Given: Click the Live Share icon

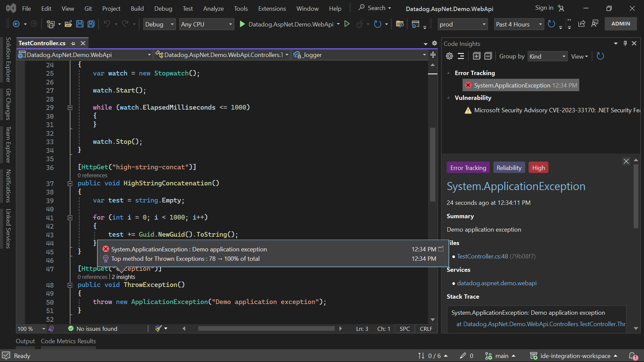Looking at the screenshot, I should [582, 24].
